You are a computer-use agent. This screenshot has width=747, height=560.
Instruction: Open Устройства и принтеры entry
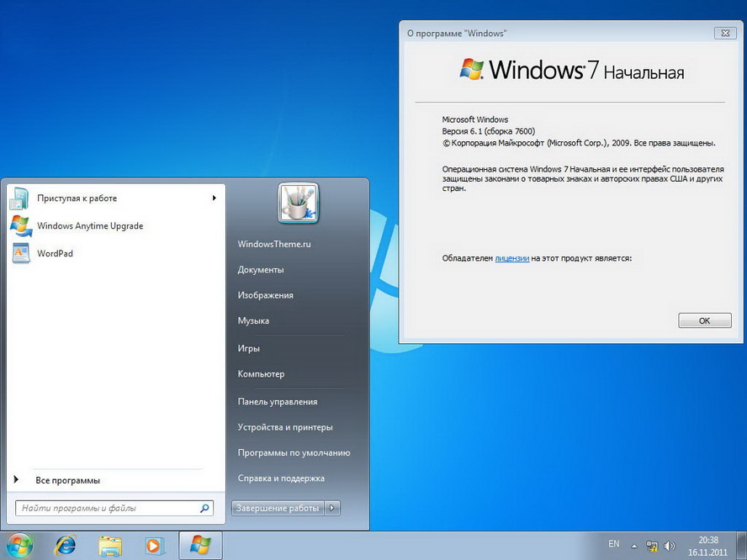(285, 427)
